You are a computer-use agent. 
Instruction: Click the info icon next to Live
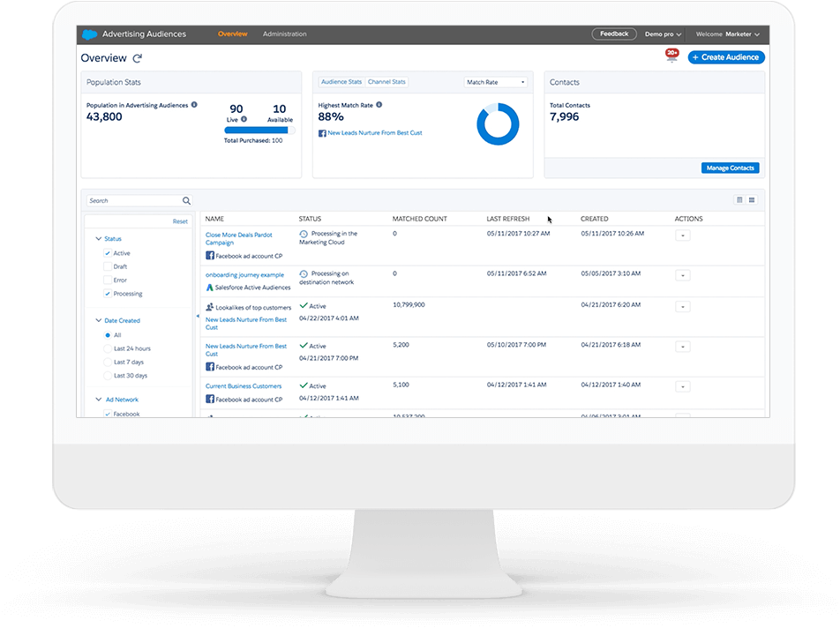pos(244,119)
